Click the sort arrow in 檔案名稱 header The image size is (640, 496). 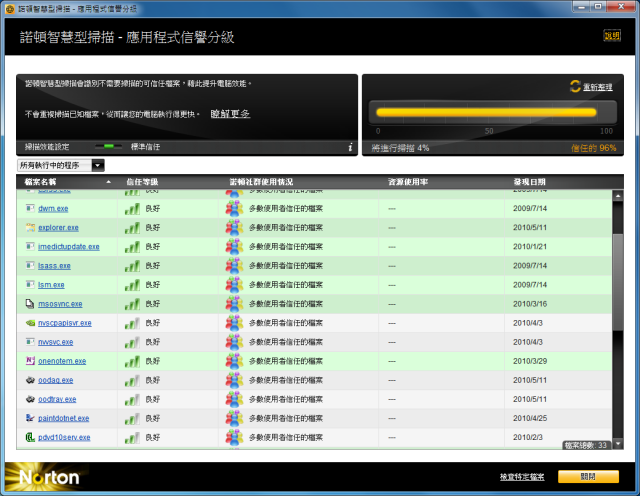(x=109, y=182)
